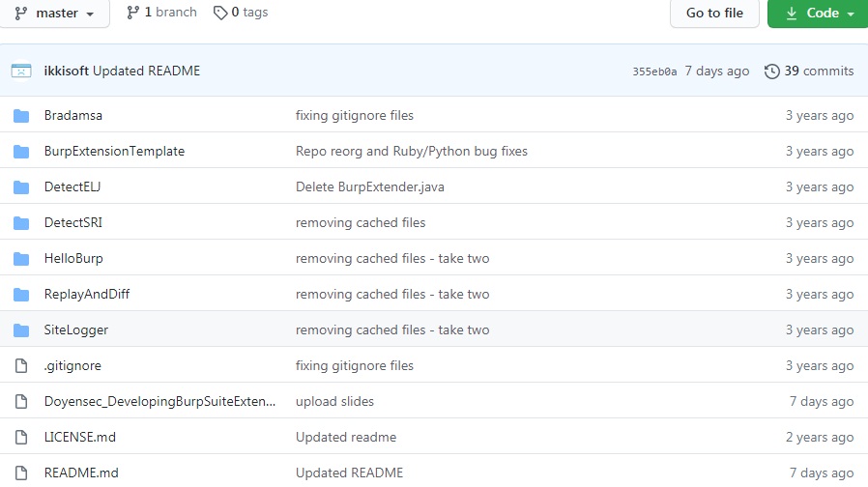Screen dimensions: 868x487
Task: Click the Doyensec slides file icon
Action: (21, 402)
